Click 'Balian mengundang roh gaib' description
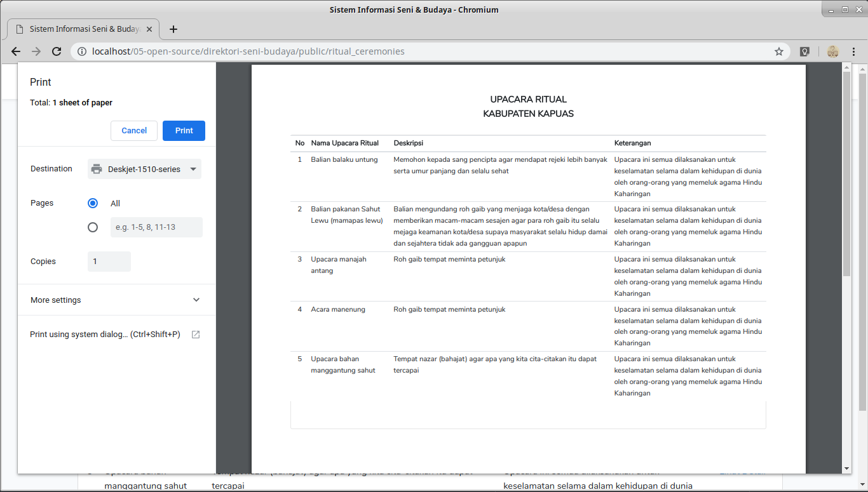Image resolution: width=868 pixels, height=492 pixels. (501, 226)
